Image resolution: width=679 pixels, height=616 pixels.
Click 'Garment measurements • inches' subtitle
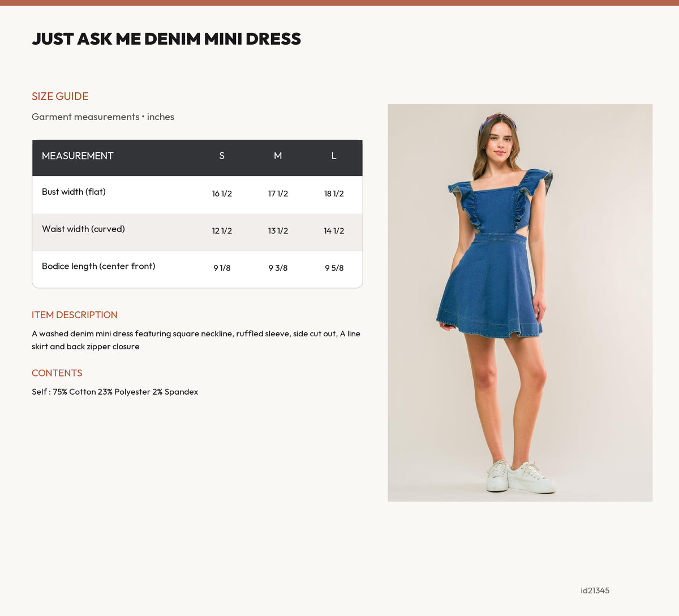point(103,117)
